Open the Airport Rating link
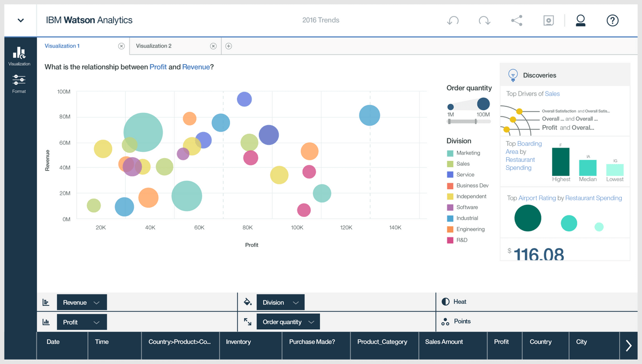This screenshot has width=642, height=364. coord(537,198)
